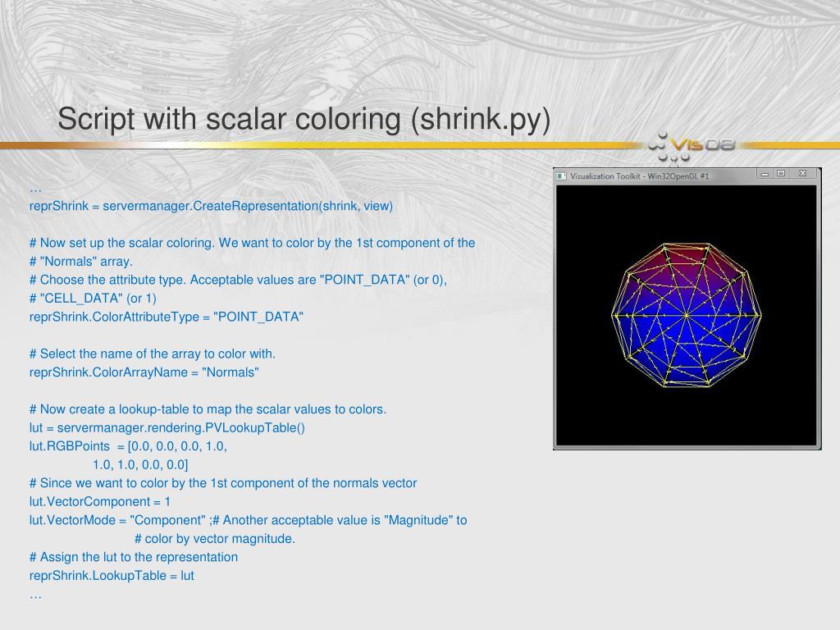Click the comment line '# "Normals" array.'
Viewport: 840px width, 630px height.
[x=81, y=262]
